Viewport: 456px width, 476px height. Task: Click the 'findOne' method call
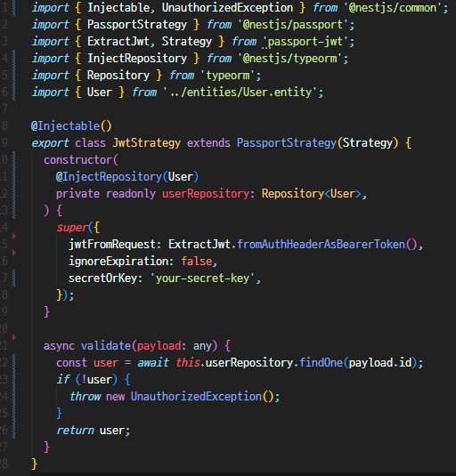322,363
